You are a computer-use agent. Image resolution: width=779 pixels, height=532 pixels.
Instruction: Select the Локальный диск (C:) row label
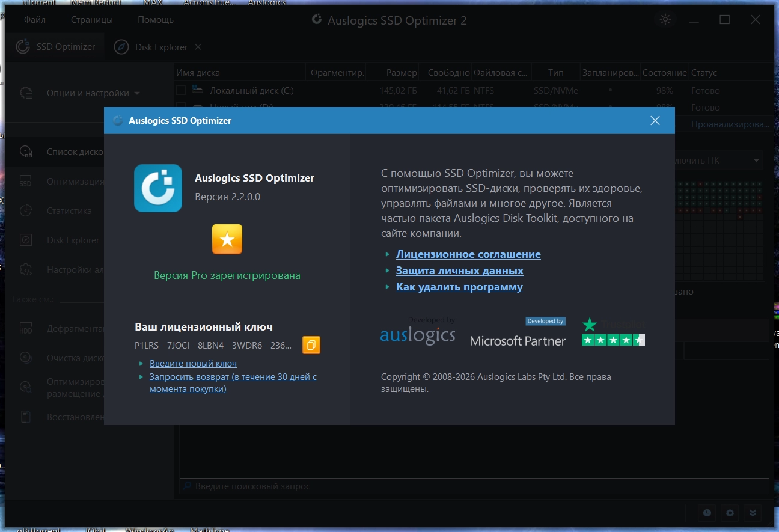[x=252, y=91]
